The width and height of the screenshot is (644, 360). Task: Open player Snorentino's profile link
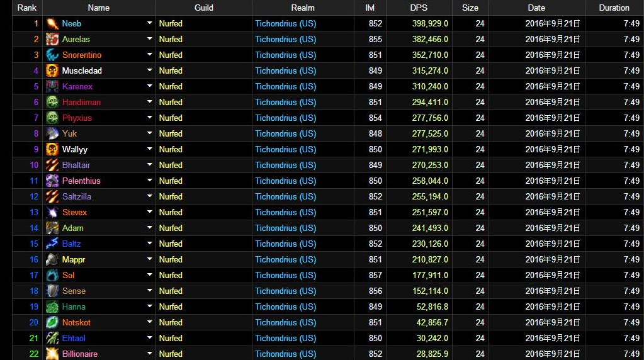pyautogui.click(x=82, y=55)
